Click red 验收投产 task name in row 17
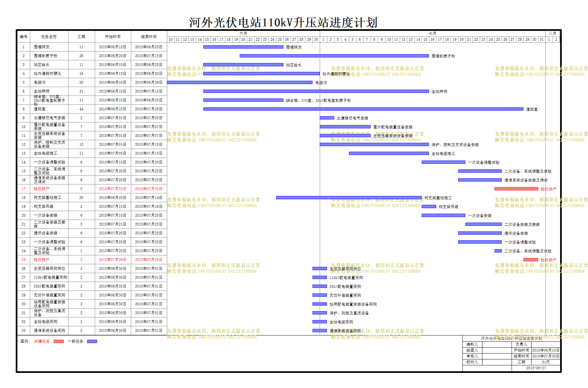The height and width of the screenshot is (388, 588). (42, 189)
